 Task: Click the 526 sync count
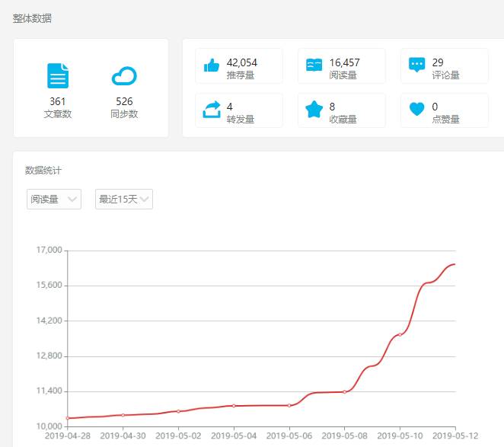point(124,101)
